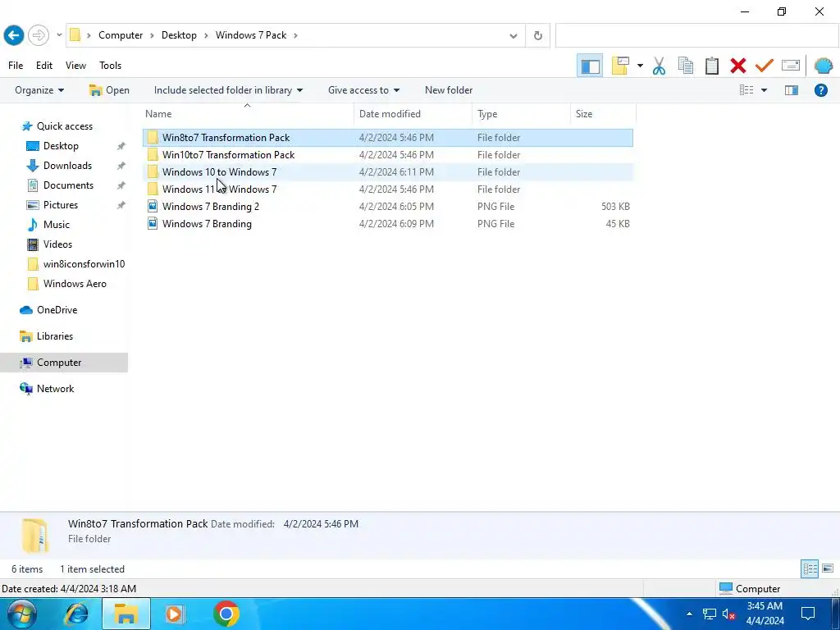Switch to details view status bar icon
The width and height of the screenshot is (840, 630).
pyautogui.click(x=810, y=569)
